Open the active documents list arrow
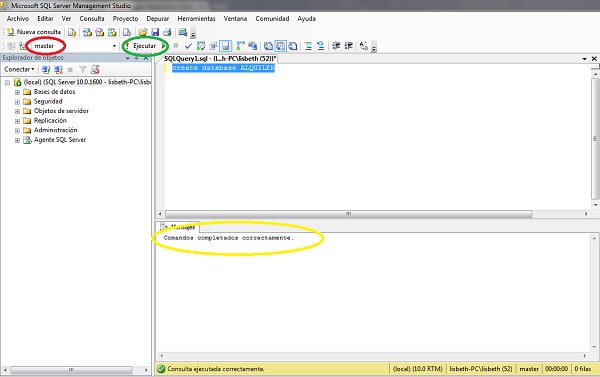 584,59
